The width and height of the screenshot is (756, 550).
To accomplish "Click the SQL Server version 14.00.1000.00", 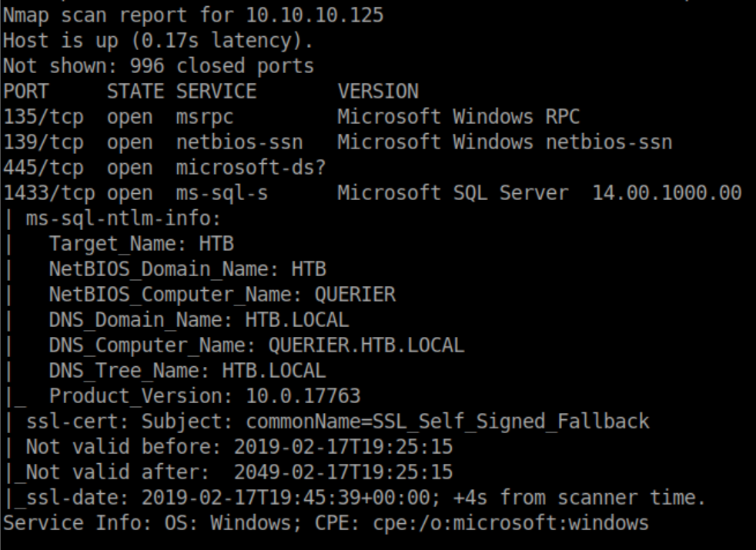I will coord(667,193).
